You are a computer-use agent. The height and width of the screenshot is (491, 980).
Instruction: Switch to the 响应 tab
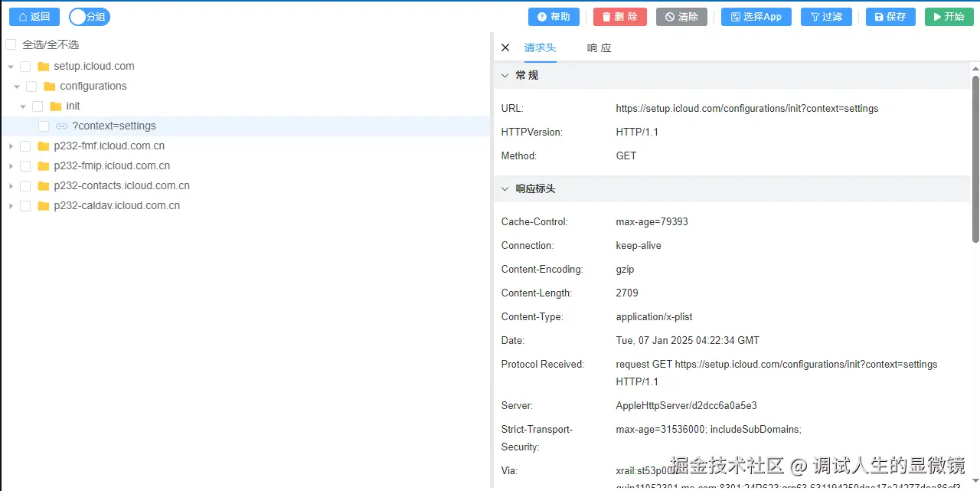(x=598, y=47)
